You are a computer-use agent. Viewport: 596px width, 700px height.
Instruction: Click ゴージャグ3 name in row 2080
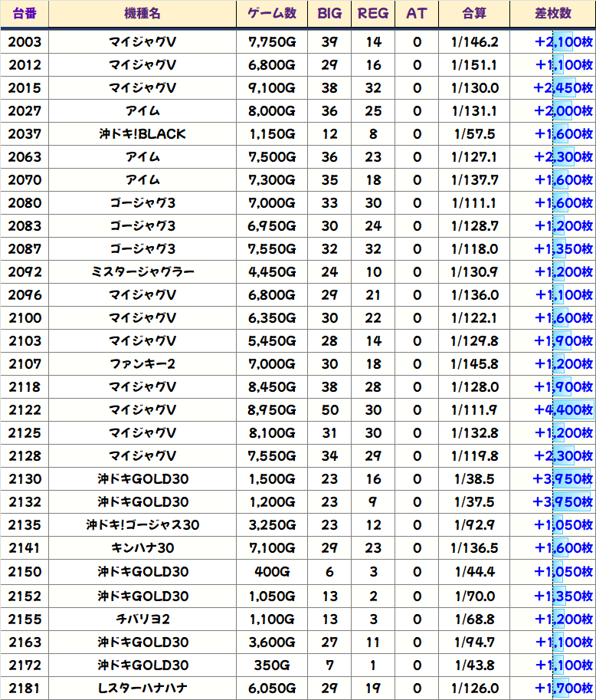142,203
